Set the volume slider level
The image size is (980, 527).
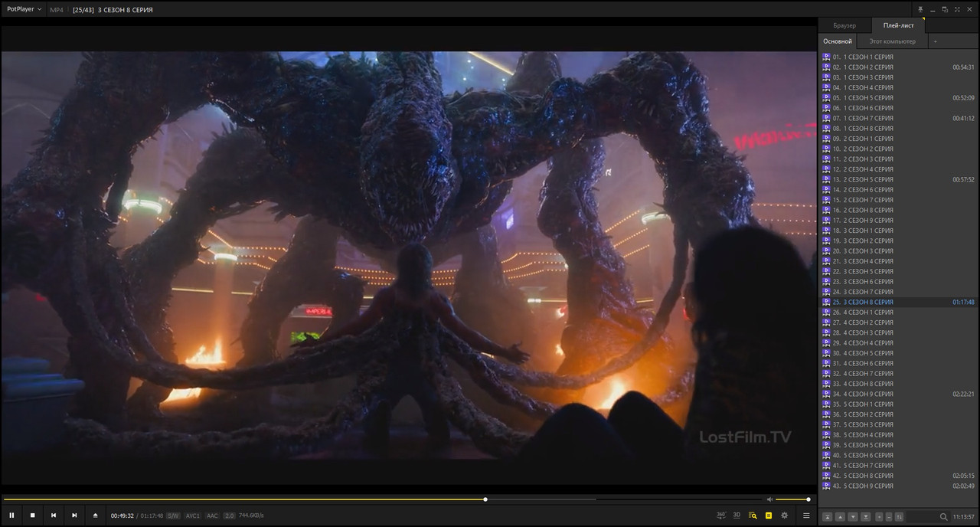792,499
